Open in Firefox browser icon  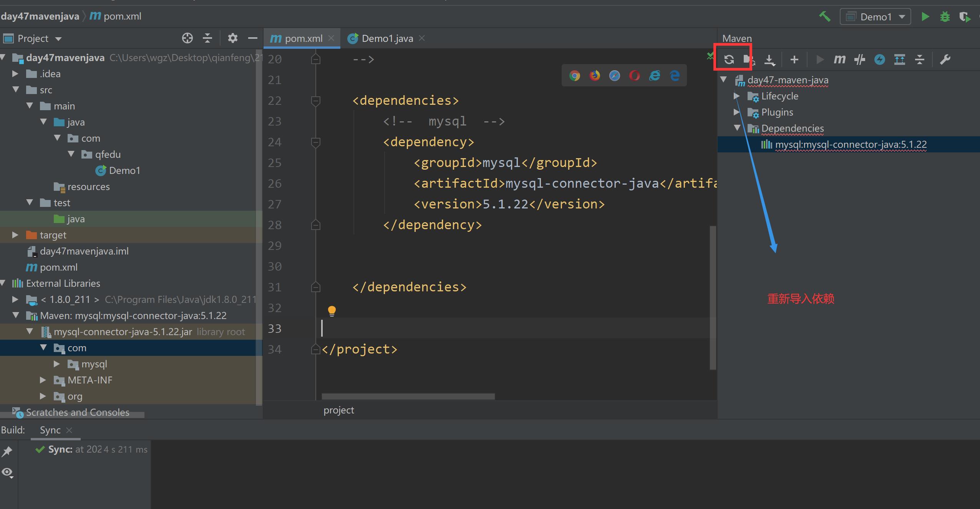[x=595, y=76]
